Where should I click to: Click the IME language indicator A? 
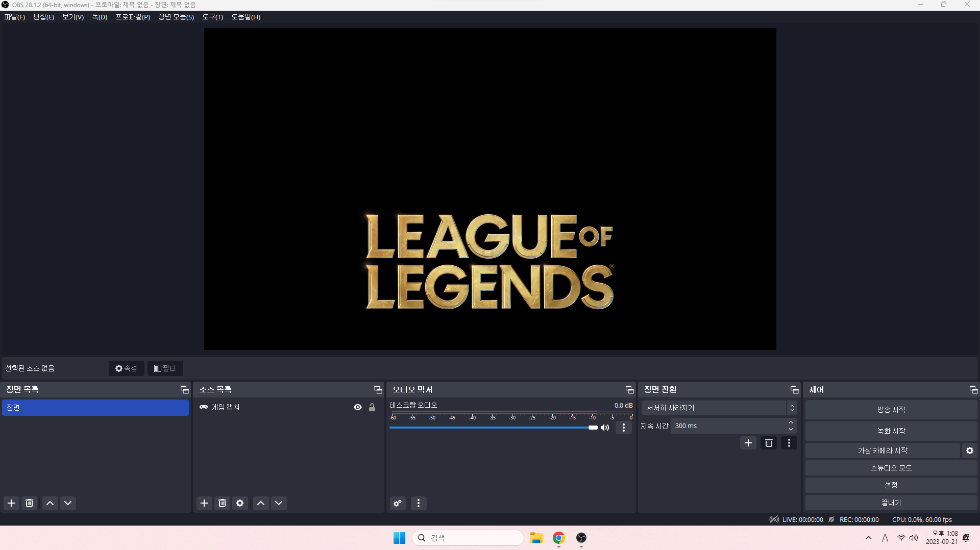(885, 538)
